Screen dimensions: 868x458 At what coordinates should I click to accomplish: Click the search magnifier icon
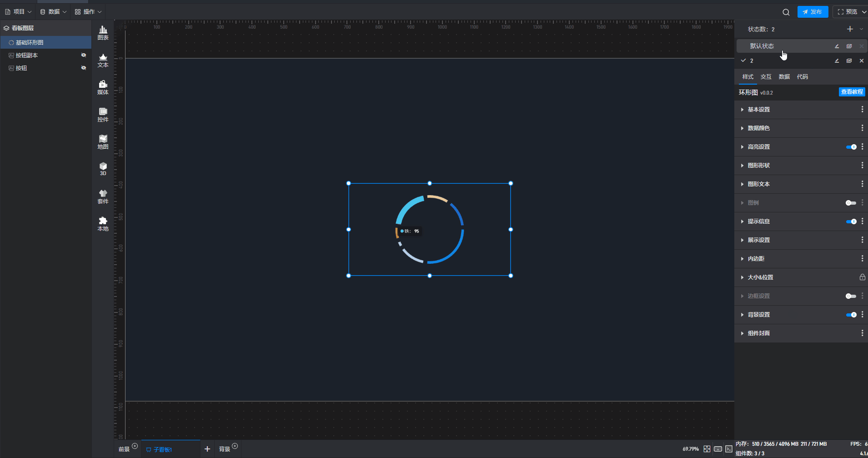786,12
